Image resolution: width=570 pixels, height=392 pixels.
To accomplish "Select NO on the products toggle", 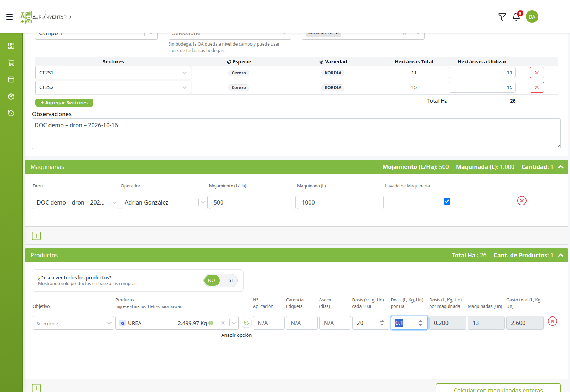I will click(212, 280).
